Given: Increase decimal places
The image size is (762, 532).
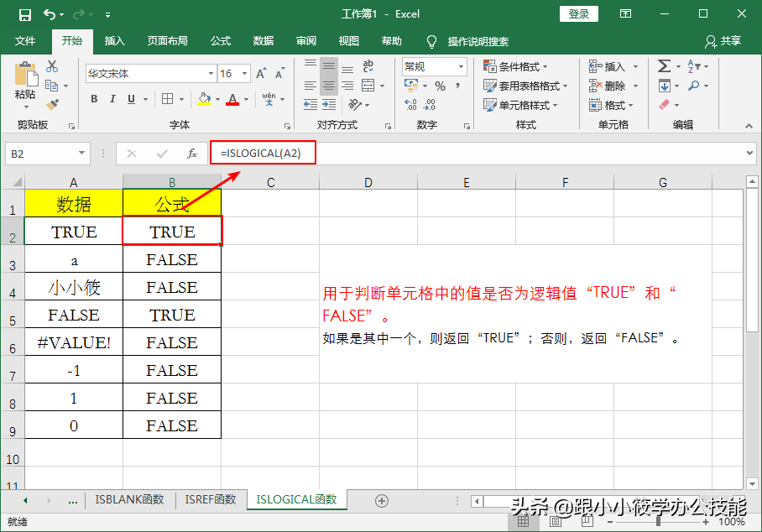Looking at the screenshot, I should [410, 104].
